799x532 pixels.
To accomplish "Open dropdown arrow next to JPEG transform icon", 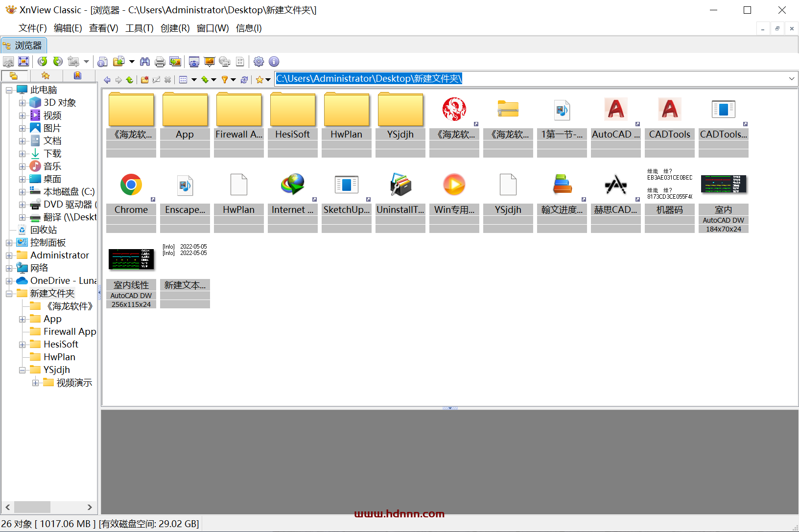I will pos(86,62).
